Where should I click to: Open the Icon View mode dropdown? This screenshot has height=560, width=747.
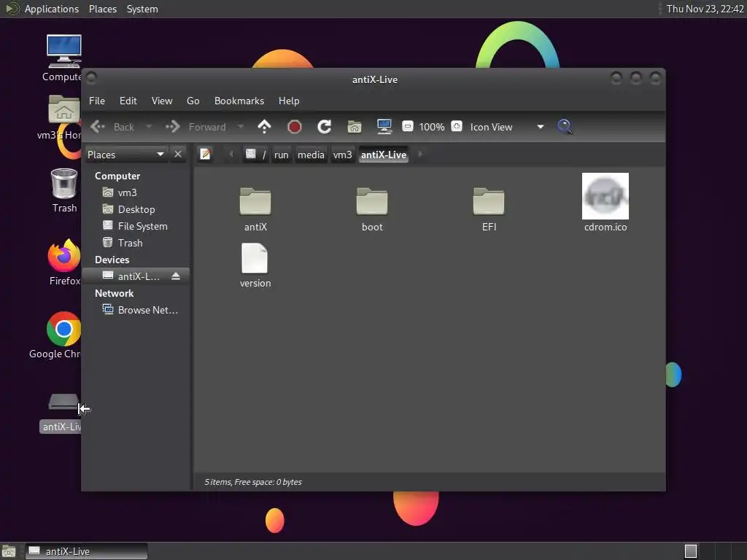point(507,127)
